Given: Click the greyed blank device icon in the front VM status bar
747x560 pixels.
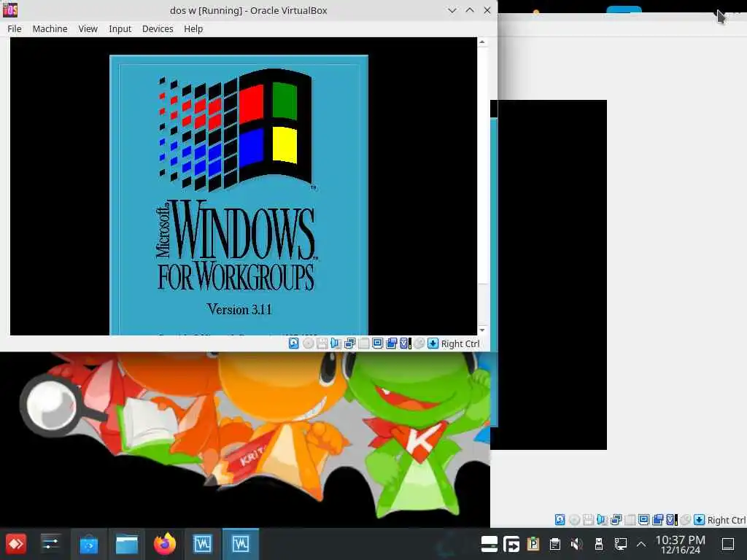Looking at the screenshot, I should 363,343.
